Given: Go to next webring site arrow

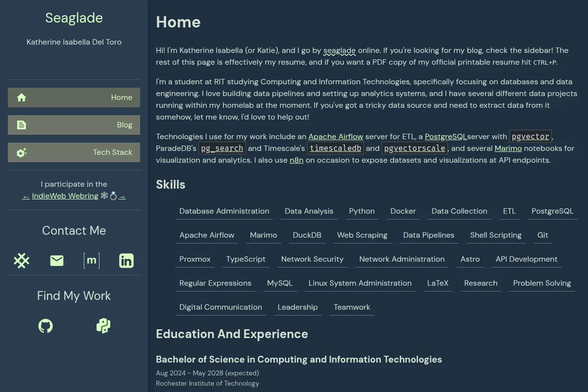Looking at the screenshot, I should point(122,196).
